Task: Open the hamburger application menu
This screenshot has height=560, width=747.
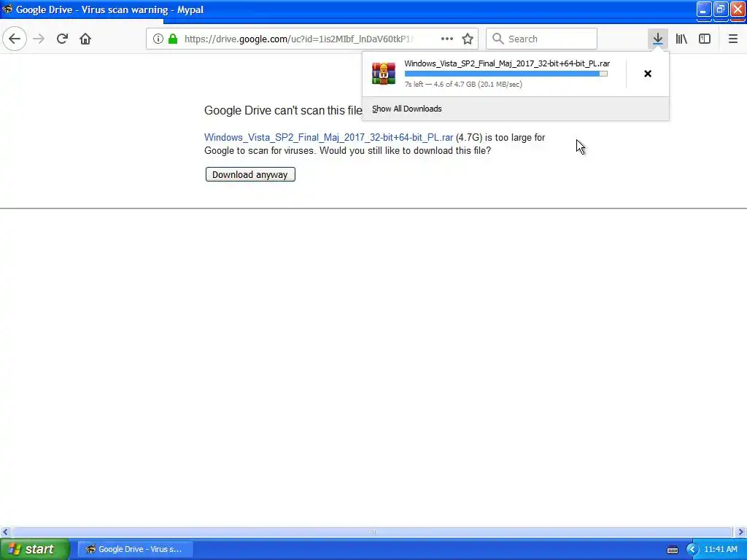Action: coord(732,39)
